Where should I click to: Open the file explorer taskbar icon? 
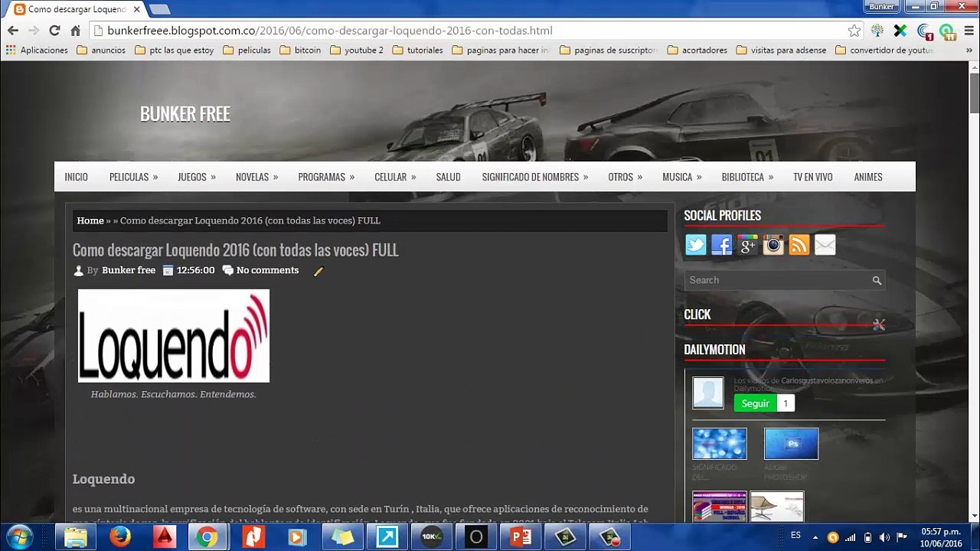[x=76, y=537]
